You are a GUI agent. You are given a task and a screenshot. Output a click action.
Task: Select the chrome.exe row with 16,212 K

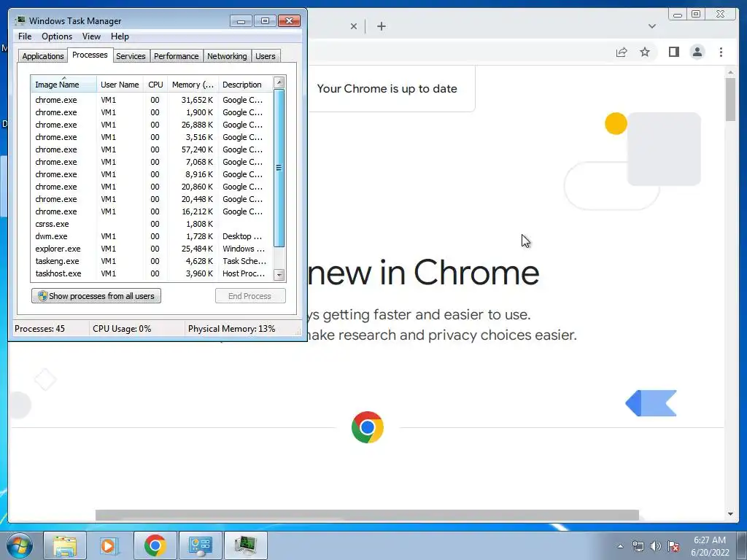click(152, 211)
